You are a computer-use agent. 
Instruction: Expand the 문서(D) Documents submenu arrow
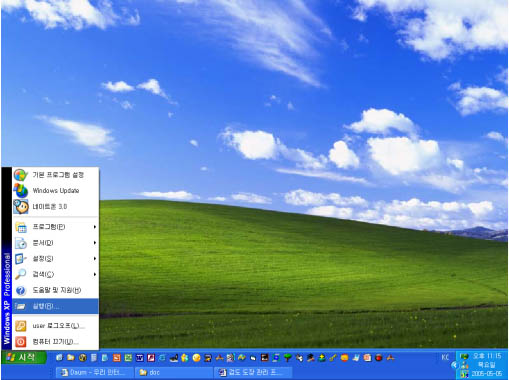click(x=95, y=243)
